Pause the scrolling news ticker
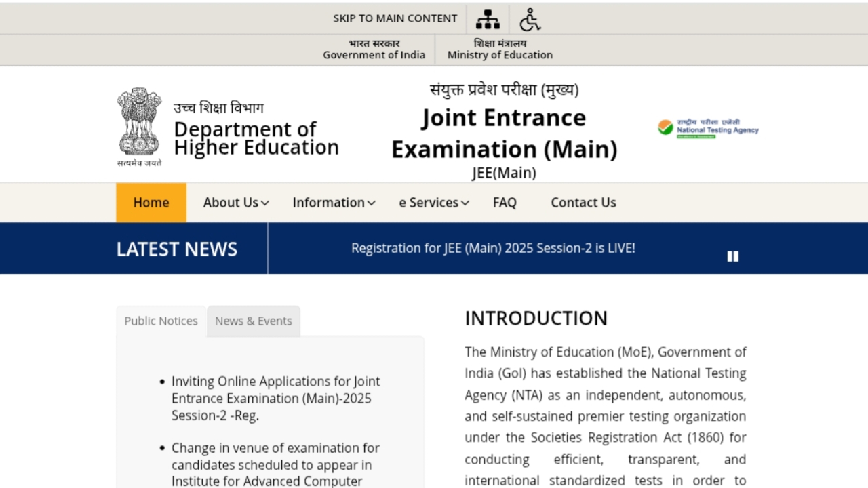Viewport: 868px width, 488px height. (732, 256)
